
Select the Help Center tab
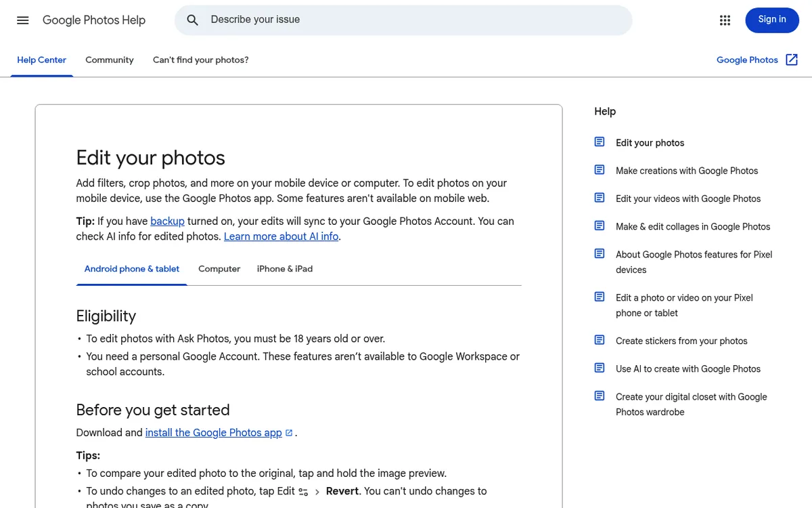pyautogui.click(x=42, y=60)
